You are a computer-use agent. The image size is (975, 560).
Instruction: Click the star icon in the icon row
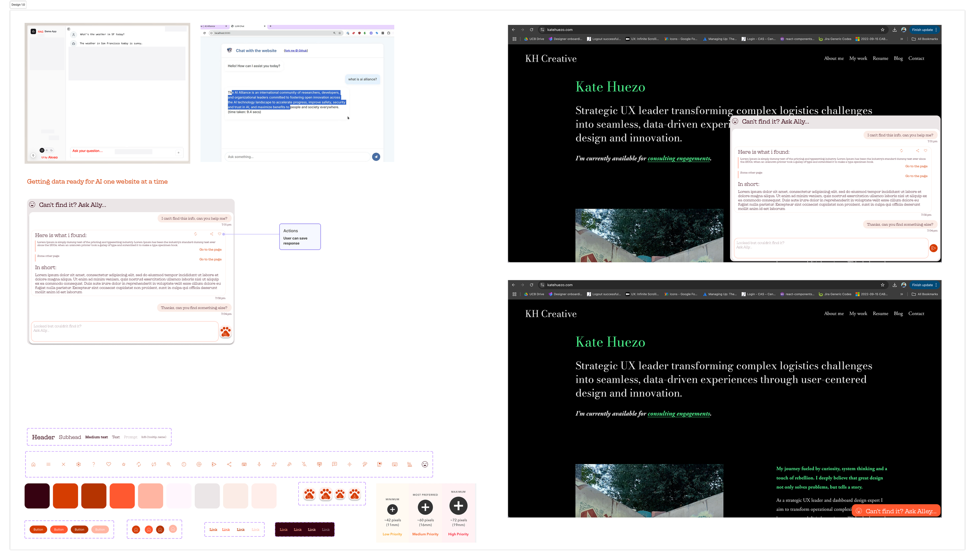coord(124,464)
